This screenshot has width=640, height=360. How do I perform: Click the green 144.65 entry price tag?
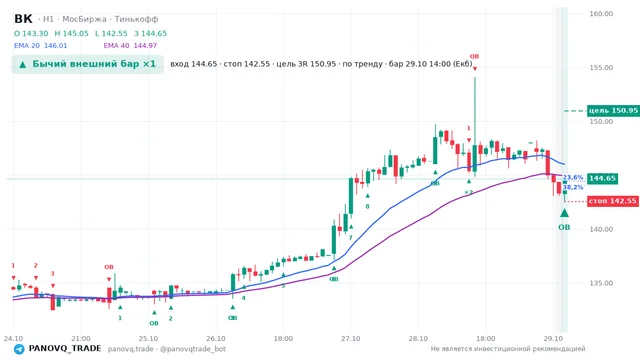(x=602, y=178)
